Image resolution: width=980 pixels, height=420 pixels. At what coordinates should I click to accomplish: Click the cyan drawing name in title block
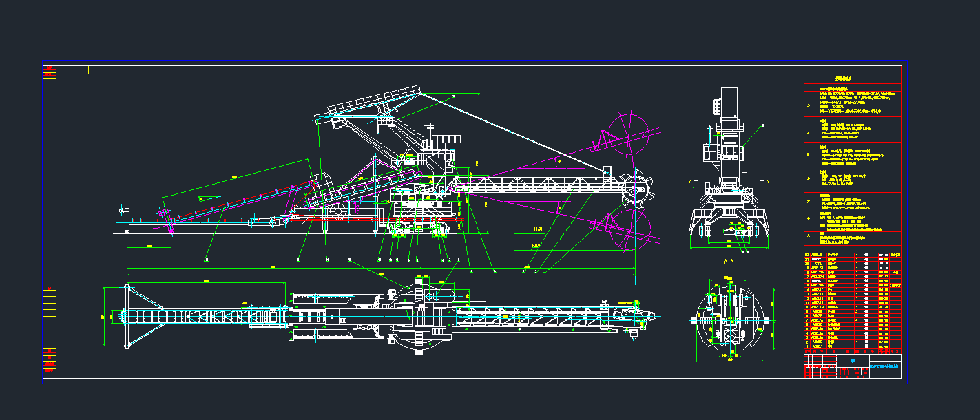coord(885,366)
